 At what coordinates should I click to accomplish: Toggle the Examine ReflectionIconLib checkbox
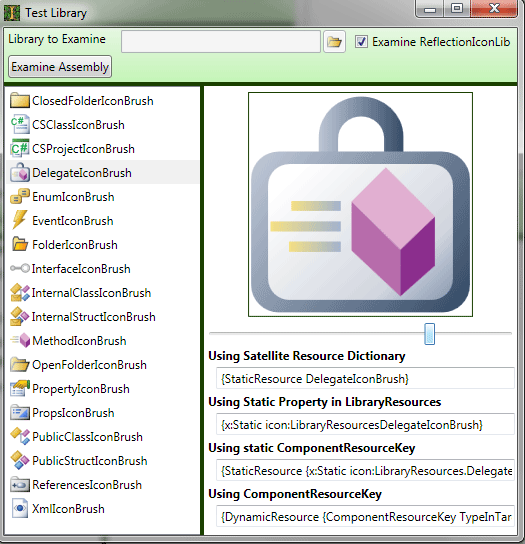[x=361, y=42]
